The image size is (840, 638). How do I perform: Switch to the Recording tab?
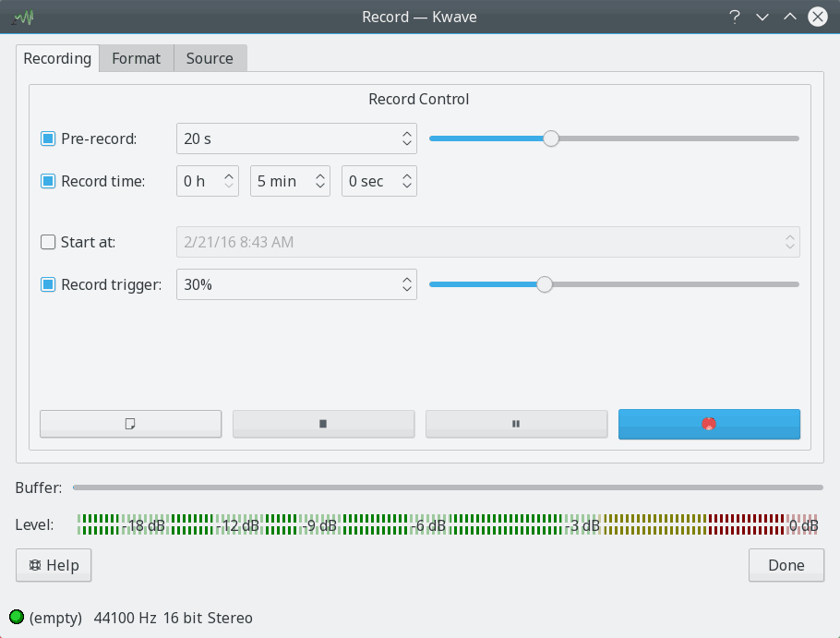57,58
